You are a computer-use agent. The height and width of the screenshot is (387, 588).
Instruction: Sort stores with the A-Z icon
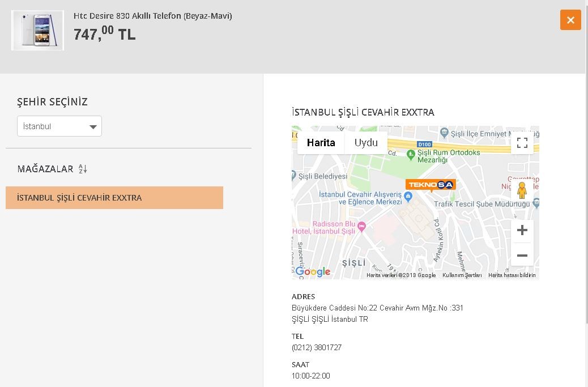(x=83, y=169)
